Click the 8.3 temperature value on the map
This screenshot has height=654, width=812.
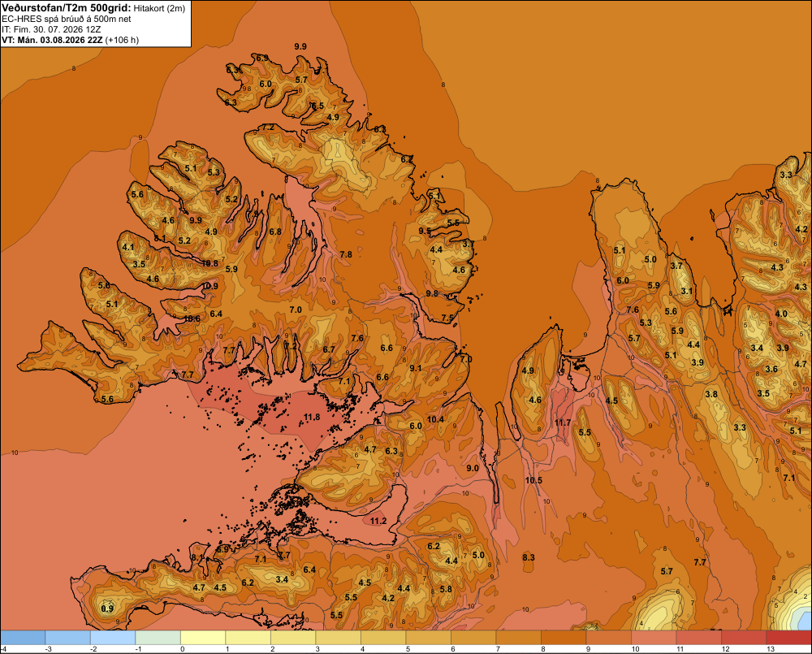tap(529, 557)
